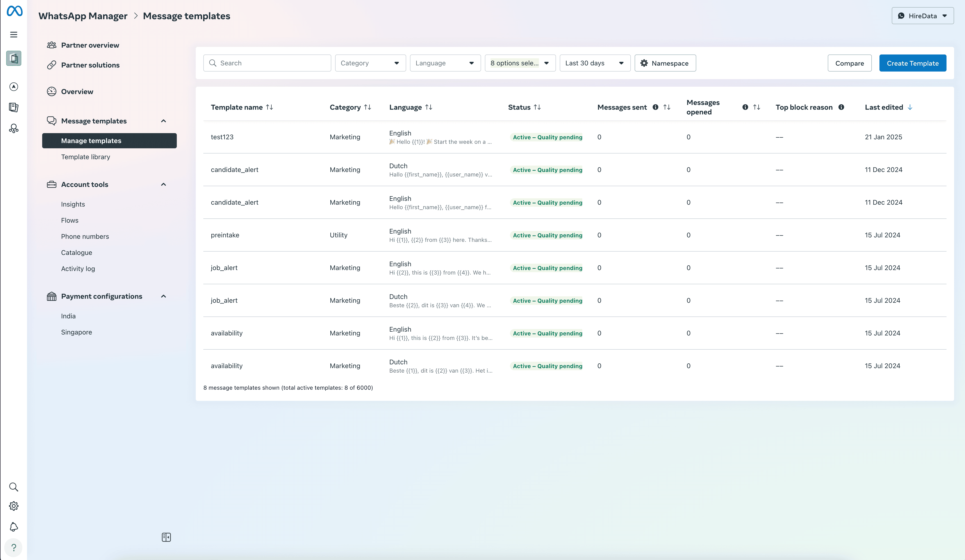This screenshot has height=560, width=965.
Task: Open the notifications bell icon
Action: [14, 527]
